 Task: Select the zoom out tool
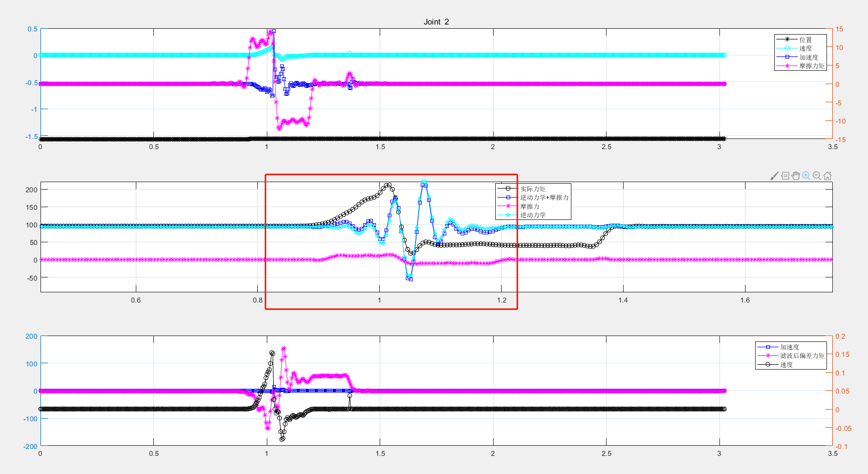(817, 176)
